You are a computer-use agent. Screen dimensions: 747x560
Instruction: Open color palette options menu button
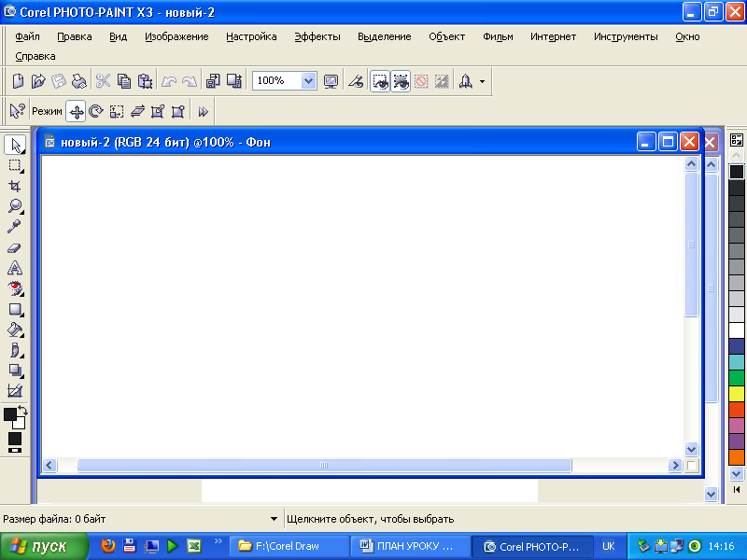click(x=737, y=140)
